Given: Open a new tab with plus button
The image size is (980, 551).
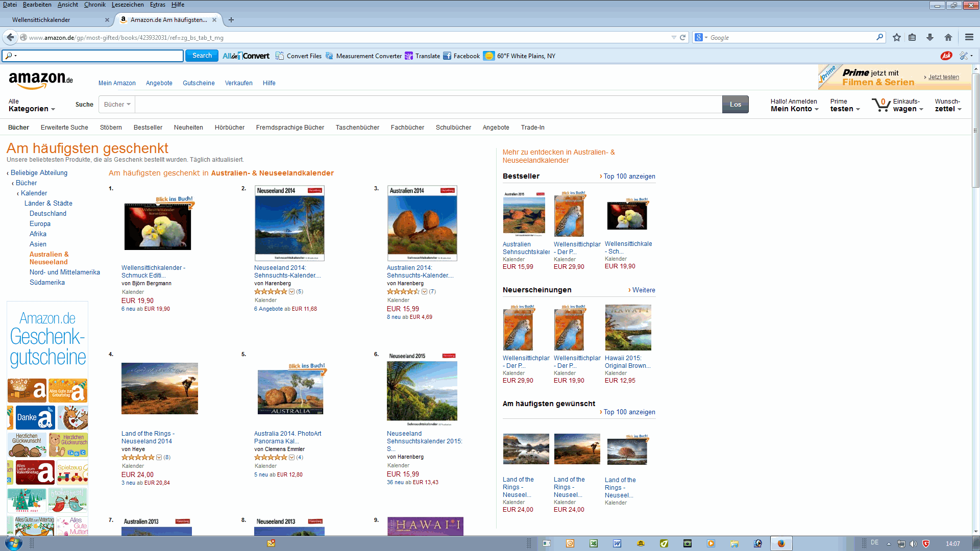Looking at the screenshot, I should coord(231,20).
